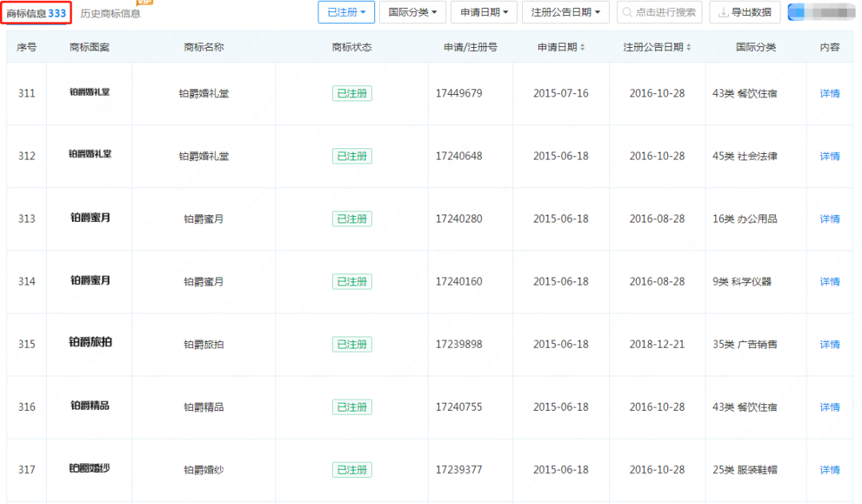The width and height of the screenshot is (862, 504).
Task: Click the 商标状态 column header
Action: 352,47
